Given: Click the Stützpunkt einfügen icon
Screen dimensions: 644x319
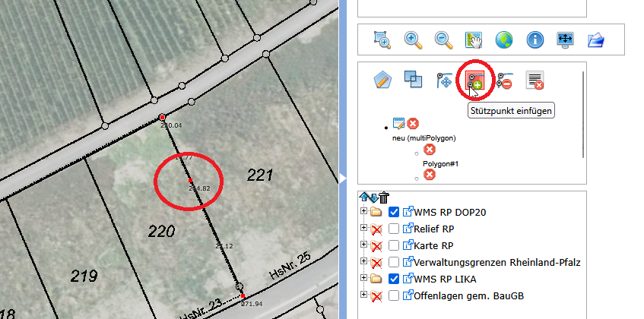Looking at the screenshot, I should click(476, 81).
